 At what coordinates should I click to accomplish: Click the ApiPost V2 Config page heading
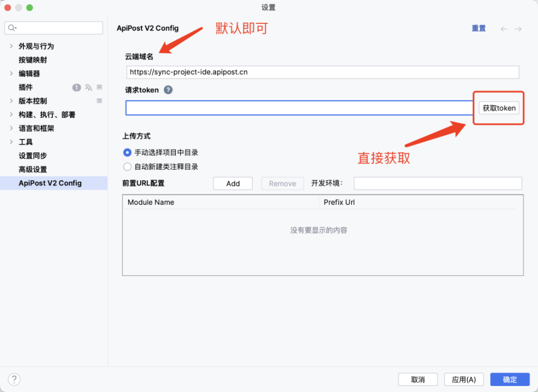pos(148,28)
